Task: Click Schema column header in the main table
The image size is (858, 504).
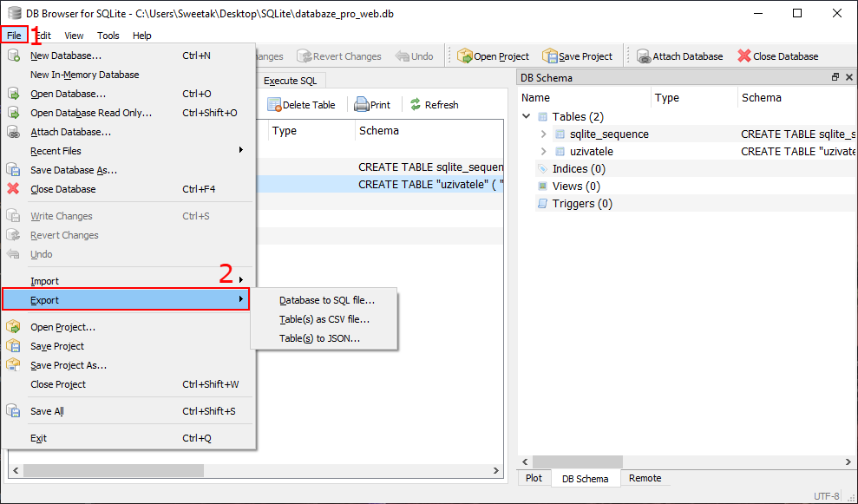Action: [429, 131]
